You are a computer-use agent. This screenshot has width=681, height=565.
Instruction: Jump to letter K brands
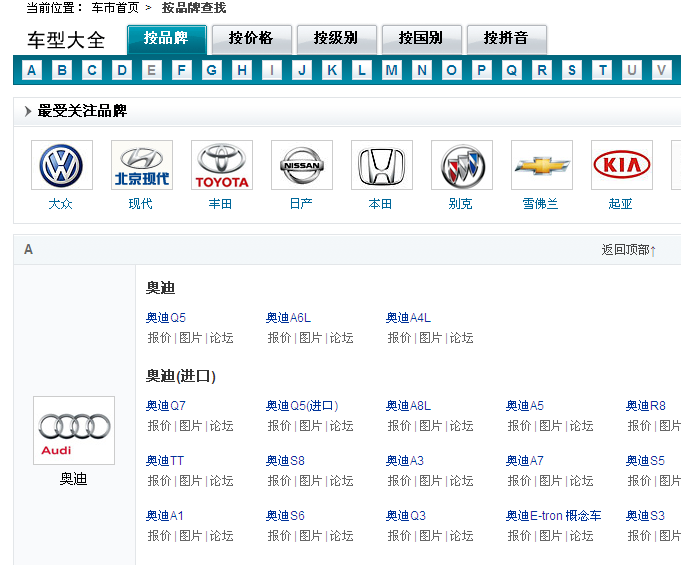click(332, 70)
